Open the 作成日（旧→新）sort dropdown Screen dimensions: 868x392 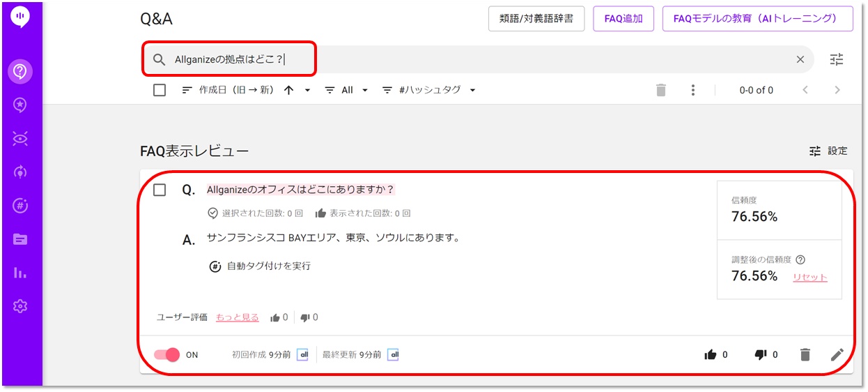coord(246,90)
